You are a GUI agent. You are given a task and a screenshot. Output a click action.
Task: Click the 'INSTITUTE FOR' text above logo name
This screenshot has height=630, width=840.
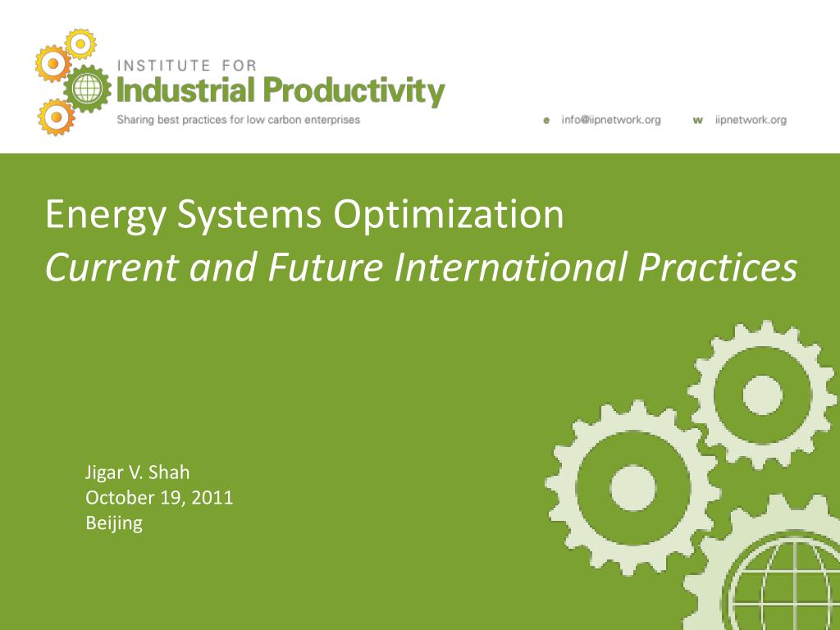187,66
